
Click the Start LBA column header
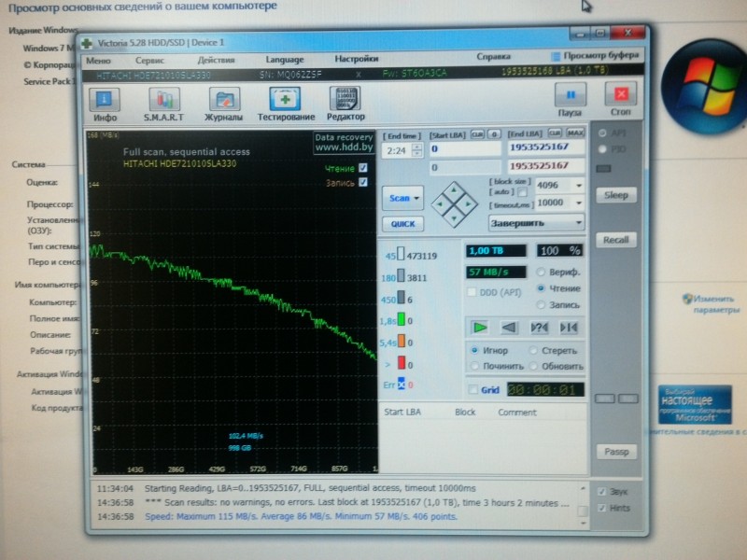(x=402, y=412)
